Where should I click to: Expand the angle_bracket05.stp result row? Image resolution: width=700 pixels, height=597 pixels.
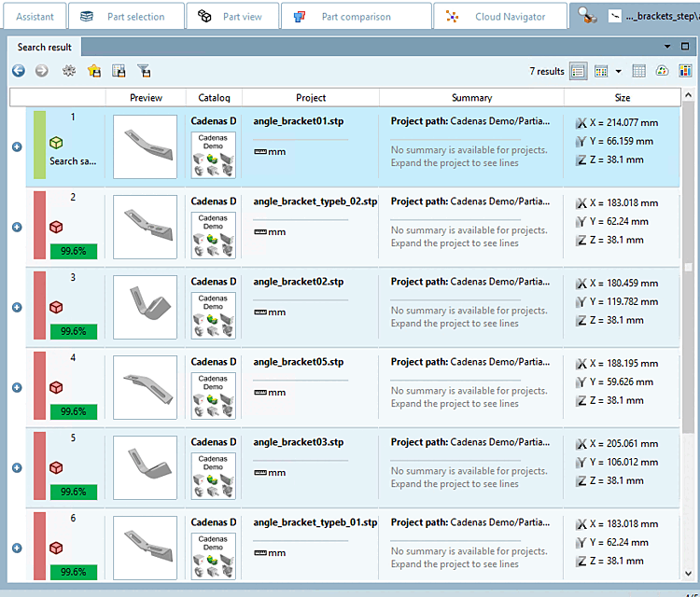[x=17, y=387]
